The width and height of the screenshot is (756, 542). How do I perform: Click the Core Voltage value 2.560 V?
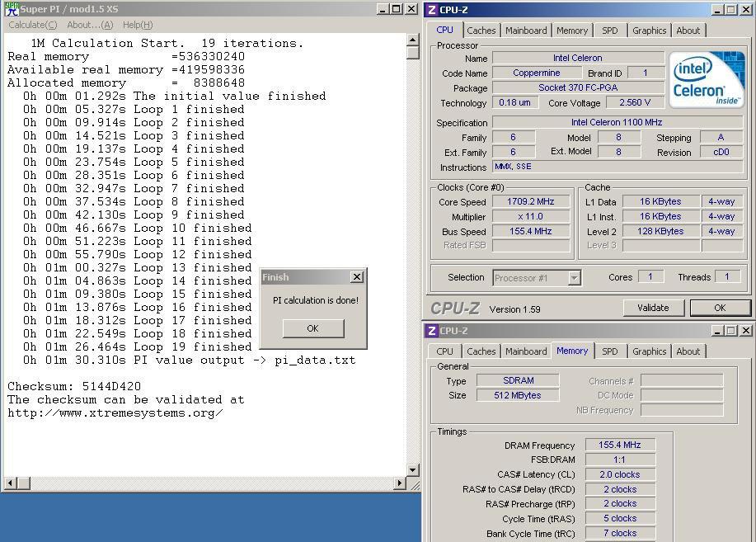click(635, 103)
